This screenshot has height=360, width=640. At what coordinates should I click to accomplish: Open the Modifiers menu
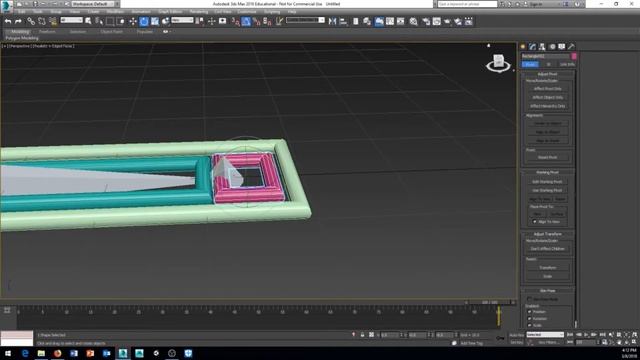[115, 12]
